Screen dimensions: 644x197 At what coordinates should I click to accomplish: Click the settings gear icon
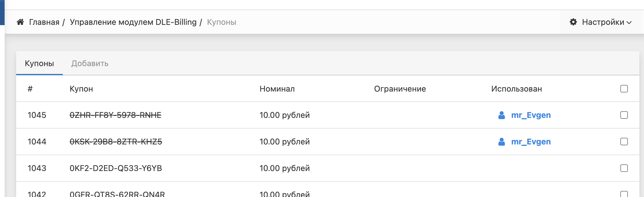click(x=573, y=22)
